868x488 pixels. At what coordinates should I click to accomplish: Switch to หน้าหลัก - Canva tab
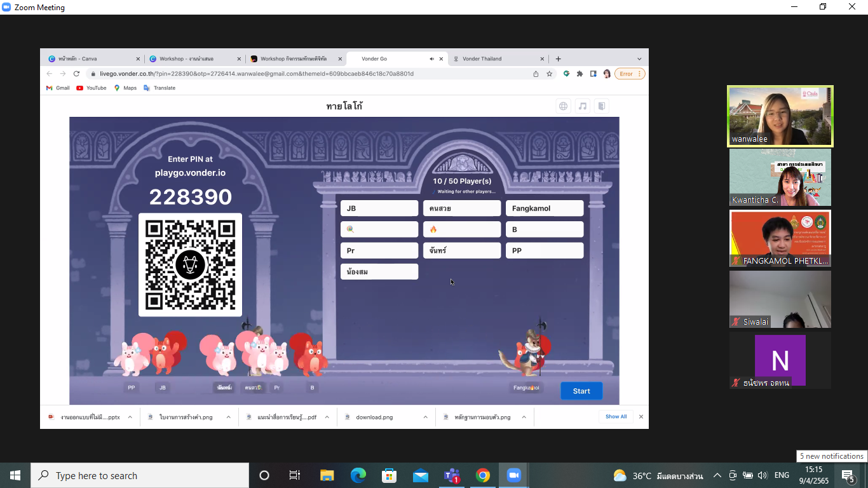point(94,58)
